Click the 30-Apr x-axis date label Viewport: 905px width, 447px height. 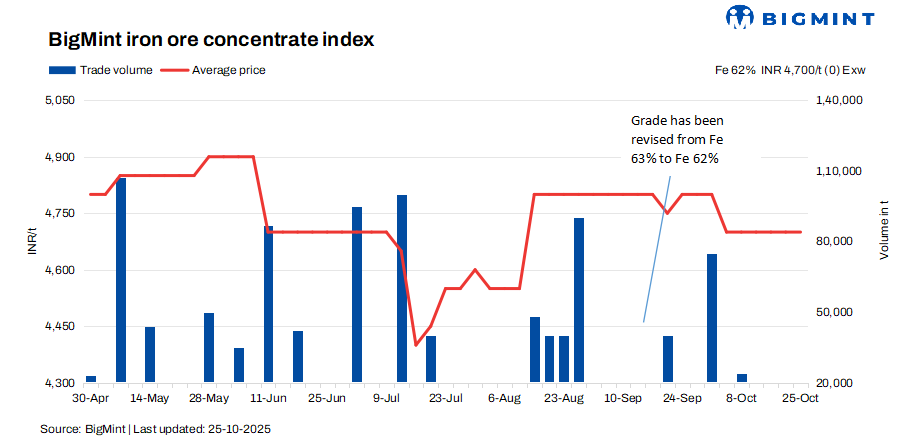pos(91,397)
